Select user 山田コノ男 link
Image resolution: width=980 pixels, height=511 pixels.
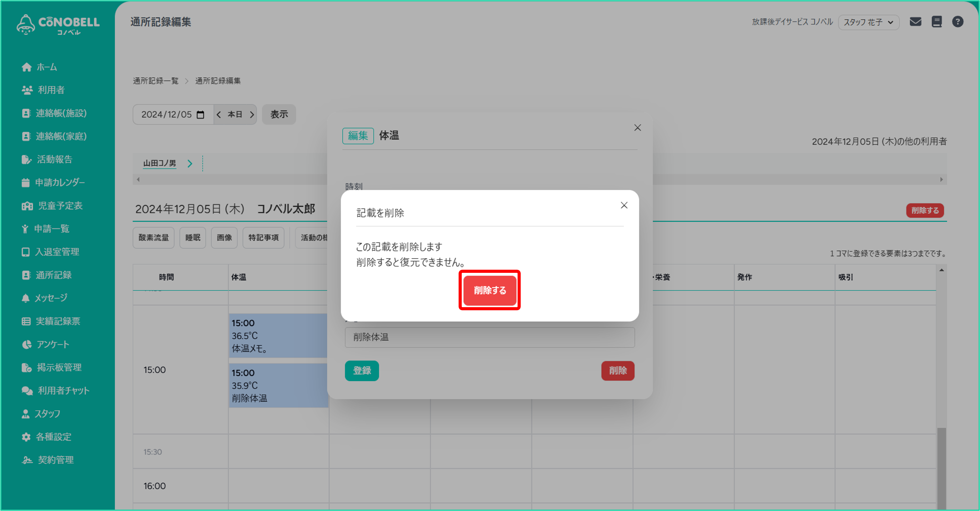[x=160, y=164]
